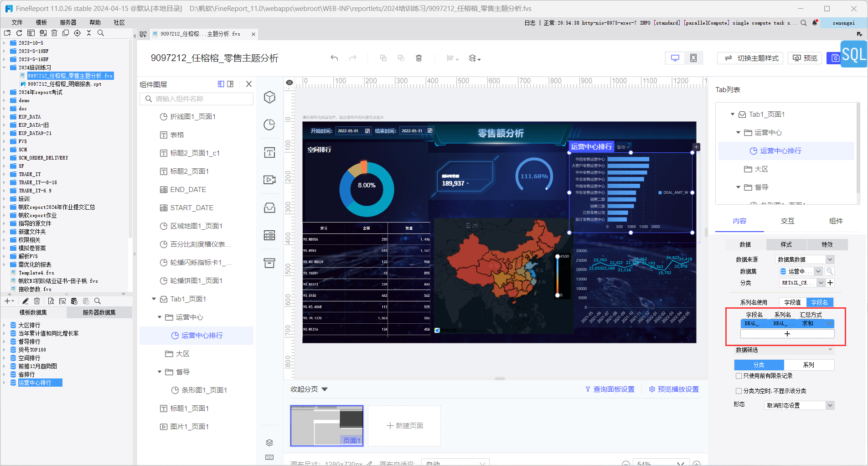Switch to mobile layout view
The width and height of the screenshot is (868, 466).
(693, 58)
